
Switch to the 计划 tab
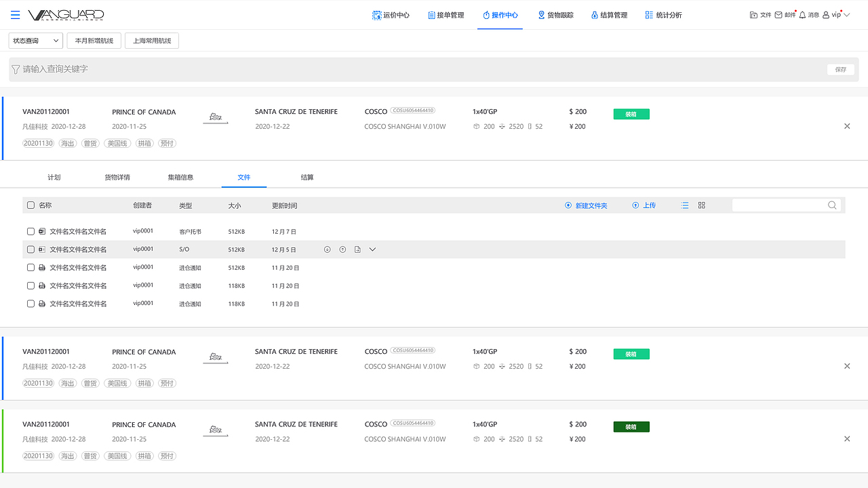(54, 178)
